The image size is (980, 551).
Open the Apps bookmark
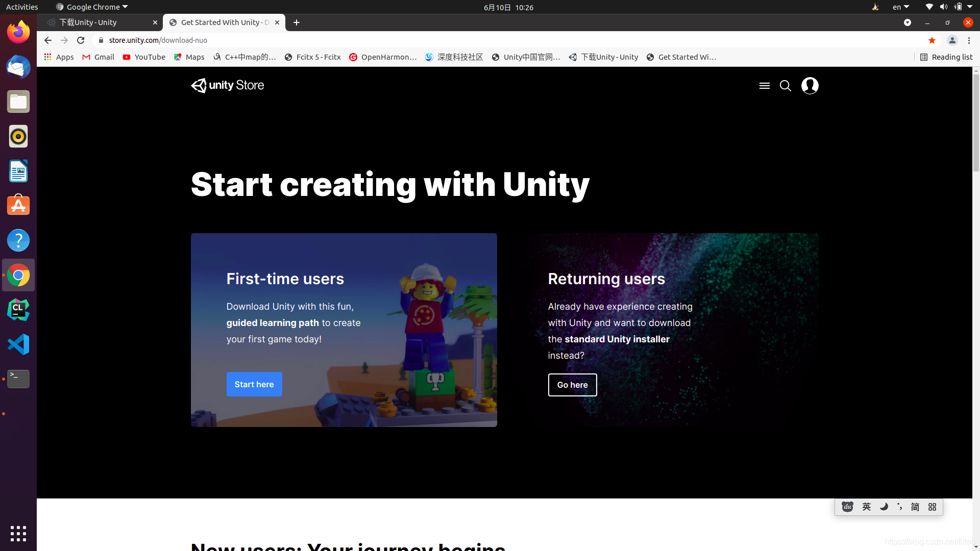point(59,57)
